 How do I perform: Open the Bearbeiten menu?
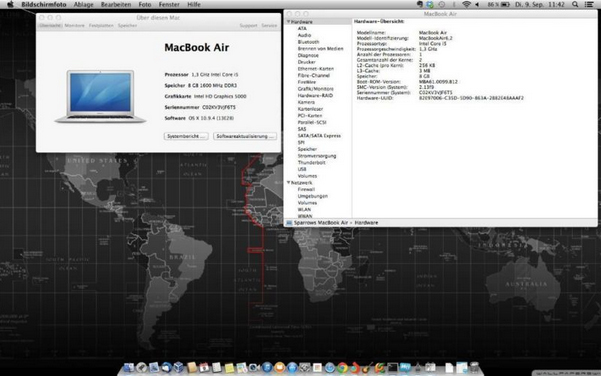pyautogui.click(x=116, y=4)
